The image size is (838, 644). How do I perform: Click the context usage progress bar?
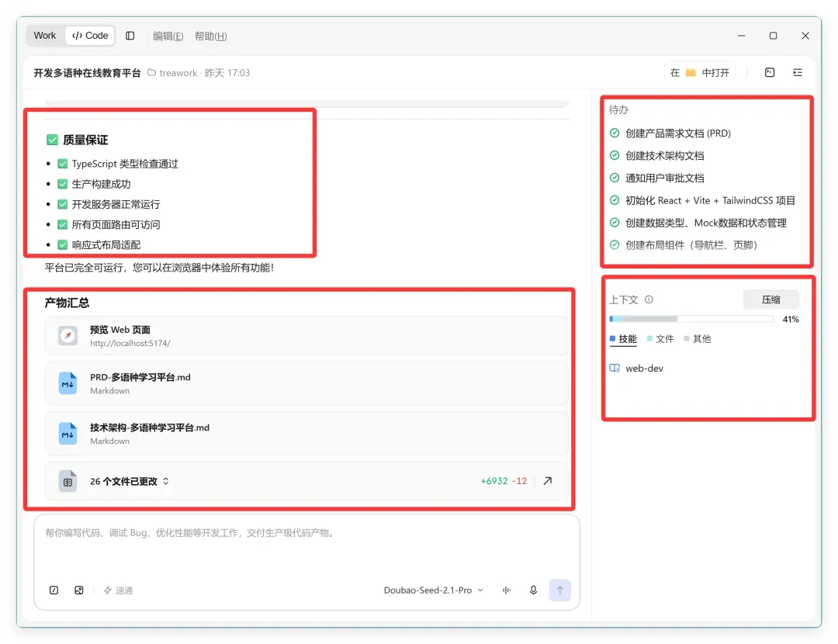[691, 319]
